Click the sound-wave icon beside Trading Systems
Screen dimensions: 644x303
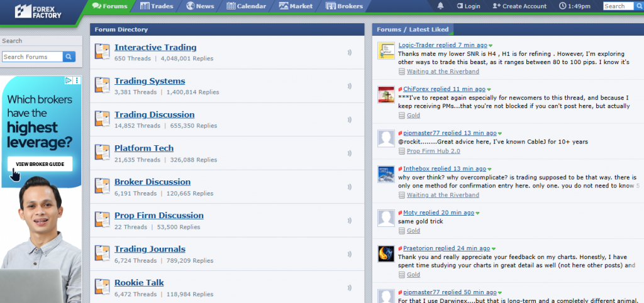coord(349,86)
